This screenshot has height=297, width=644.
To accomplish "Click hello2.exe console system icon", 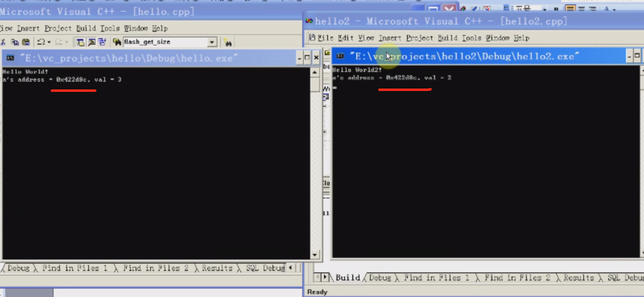I will tap(341, 56).
